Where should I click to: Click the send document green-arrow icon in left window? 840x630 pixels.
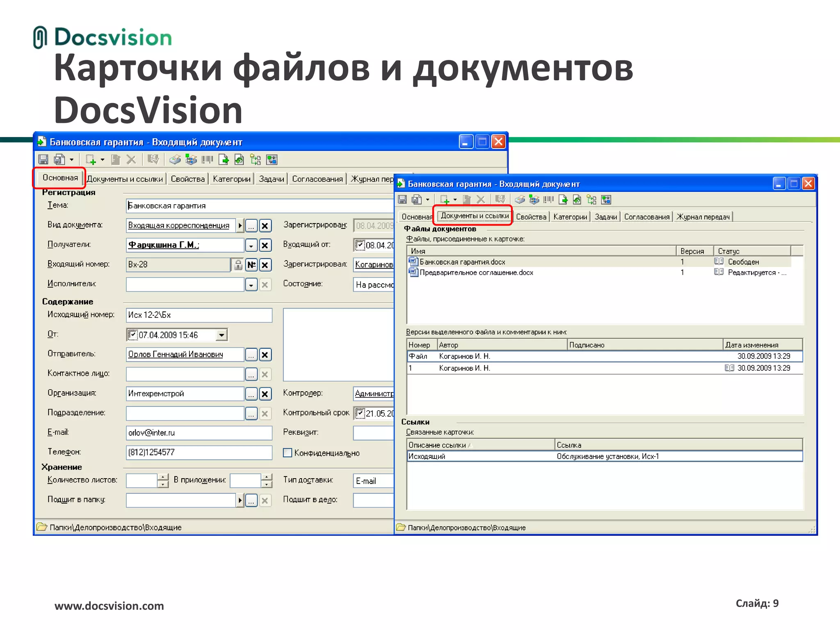point(224,159)
